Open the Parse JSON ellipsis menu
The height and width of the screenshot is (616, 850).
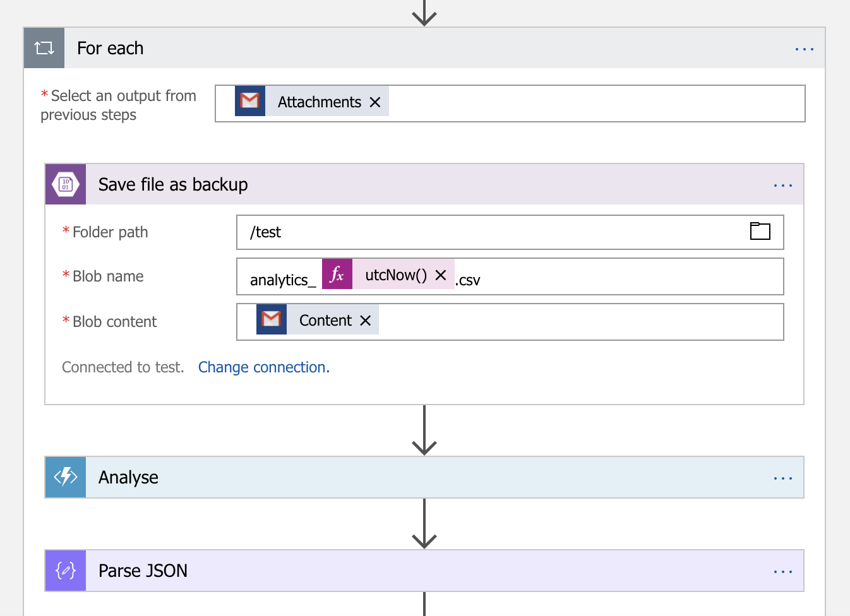pyautogui.click(x=782, y=571)
